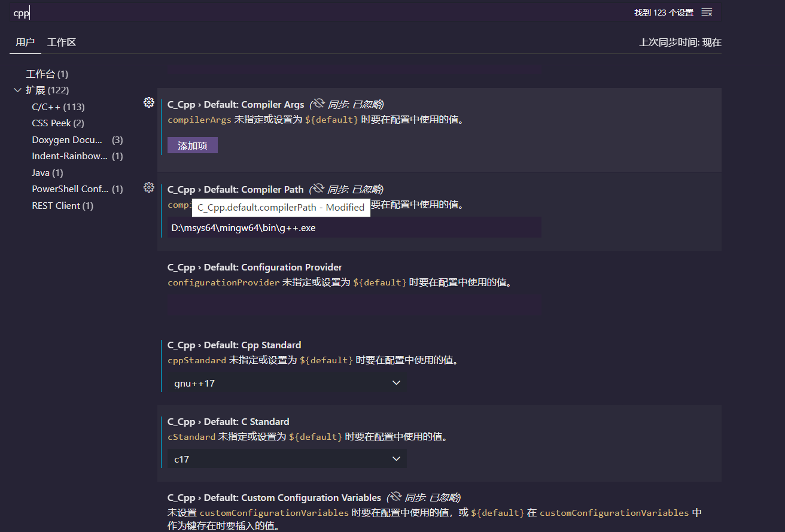The width and height of the screenshot is (785, 532).
Task: Click the cppStandard description text
Action: [x=314, y=360]
